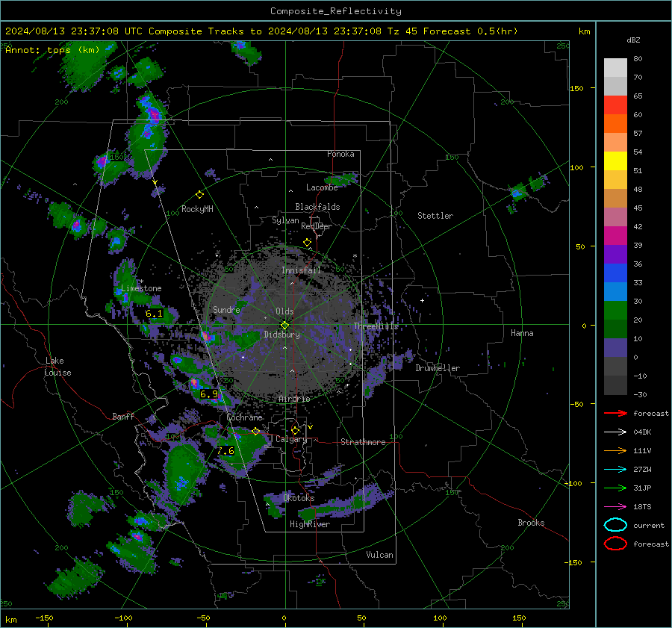The width and height of the screenshot is (672, 628).
Task: Click the yellow diamond marker near RockyMH
Action: coord(199,195)
